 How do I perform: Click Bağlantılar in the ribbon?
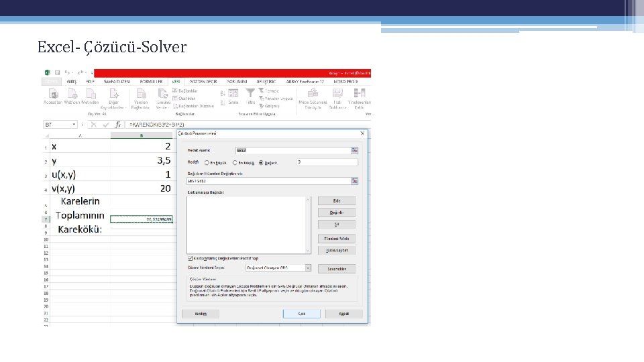(185, 90)
